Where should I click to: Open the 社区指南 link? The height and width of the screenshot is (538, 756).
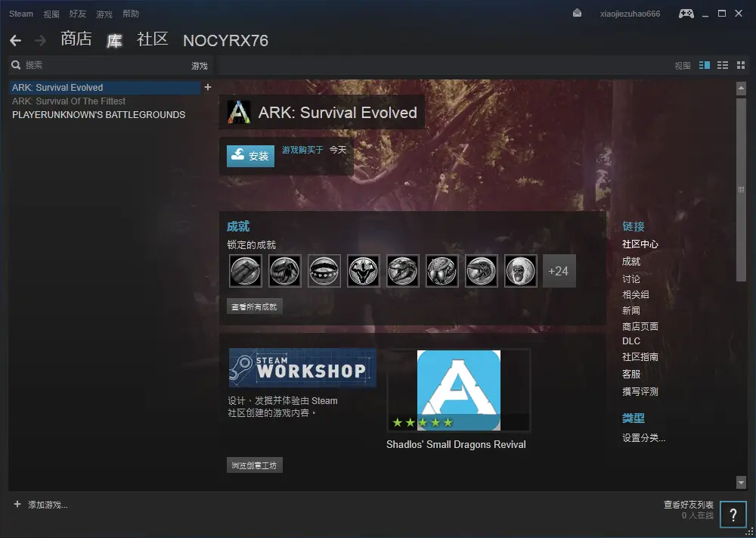[640, 357]
